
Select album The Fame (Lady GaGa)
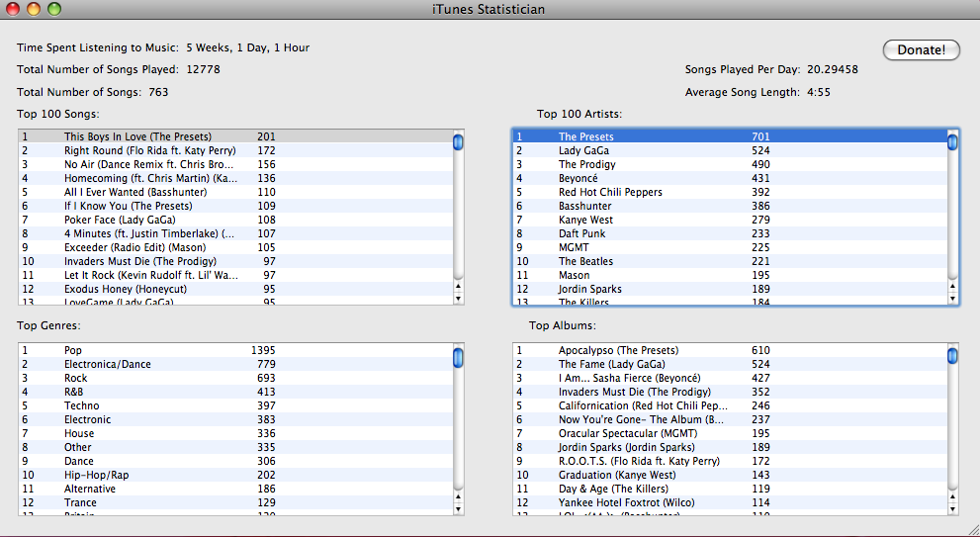(730, 364)
